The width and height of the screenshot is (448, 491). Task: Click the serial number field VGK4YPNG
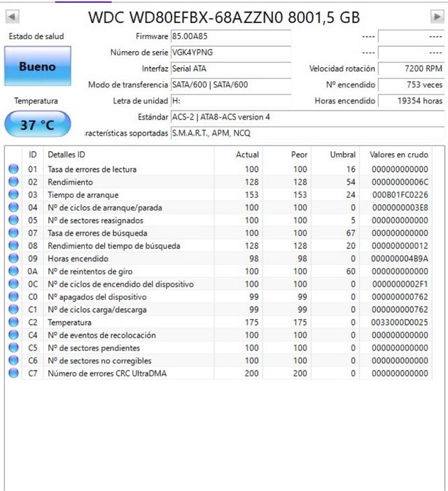coord(231,52)
